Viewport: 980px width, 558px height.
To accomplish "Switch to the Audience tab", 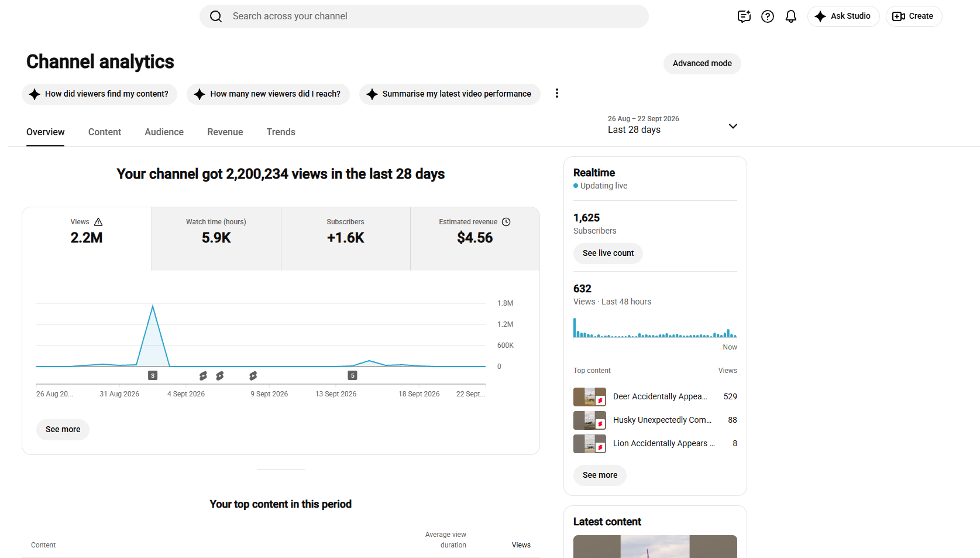I will click(164, 132).
